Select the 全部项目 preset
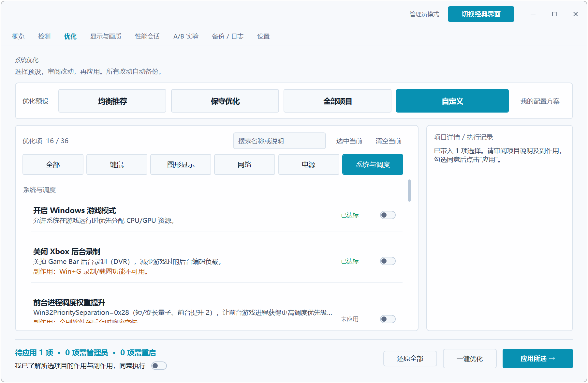This screenshot has width=588, height=383. [x=337, y=101]
